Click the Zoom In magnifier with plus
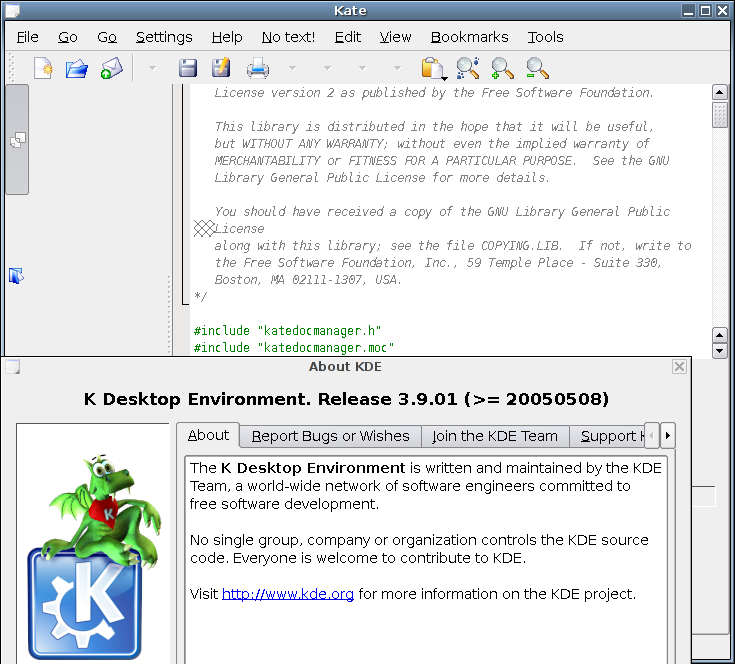This screenshot has width=735, height=664. pyautogui.click(x=502, y=68)
